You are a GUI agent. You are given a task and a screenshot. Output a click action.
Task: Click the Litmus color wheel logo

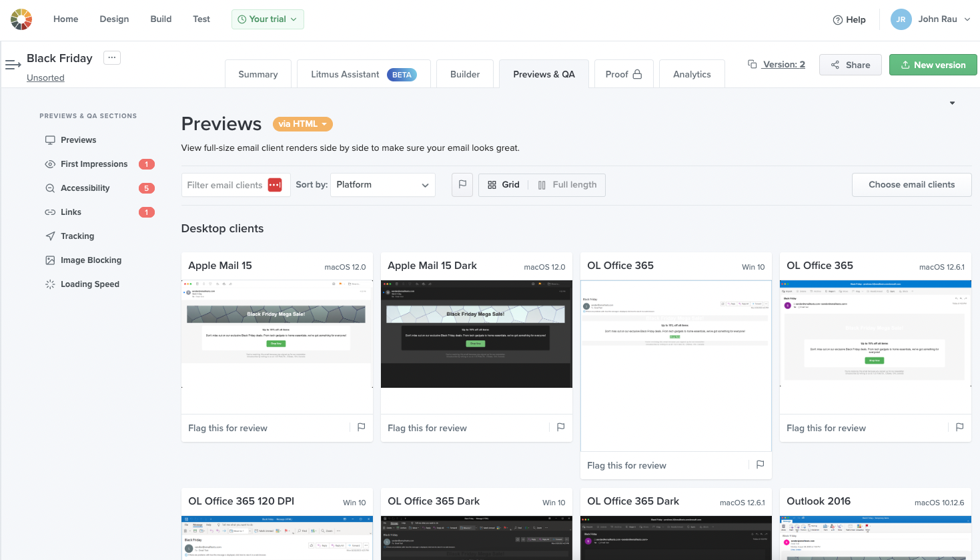click(x=21, y=19)
